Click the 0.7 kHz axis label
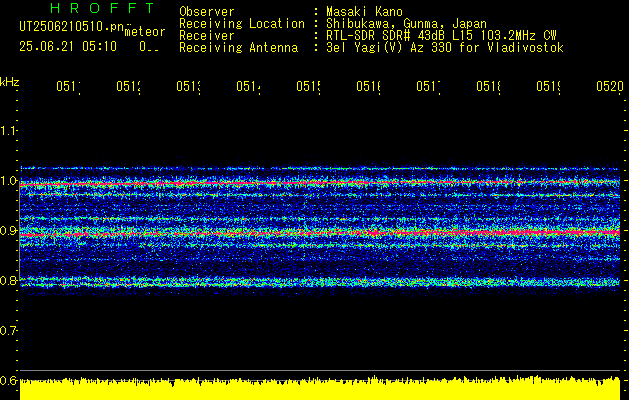 coord(8,331)
